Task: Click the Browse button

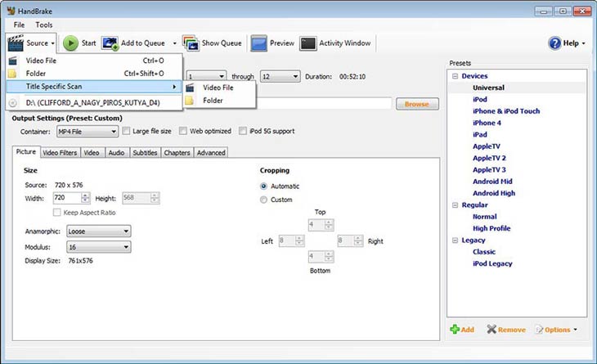Action: [x=416, y=104]
